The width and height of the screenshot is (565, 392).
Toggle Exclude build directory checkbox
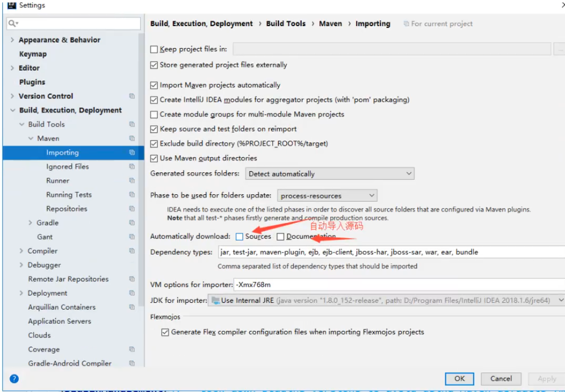click(154, 144)
